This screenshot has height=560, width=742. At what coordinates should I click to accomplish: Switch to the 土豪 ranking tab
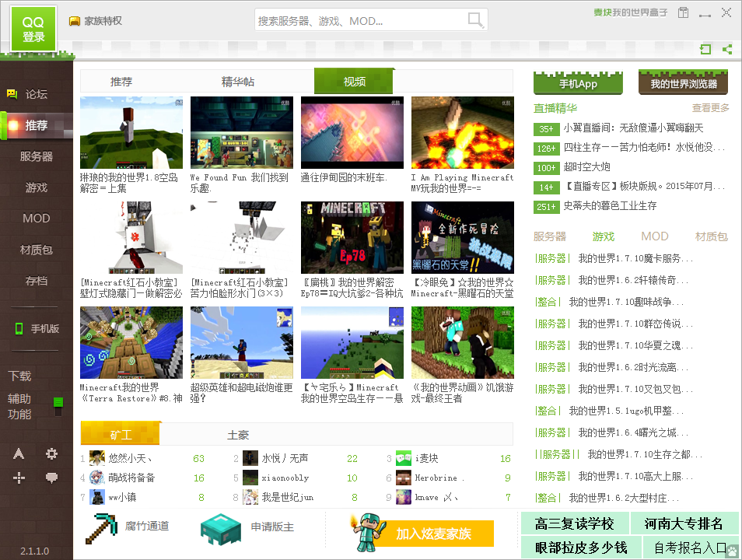tap(238, 434)
